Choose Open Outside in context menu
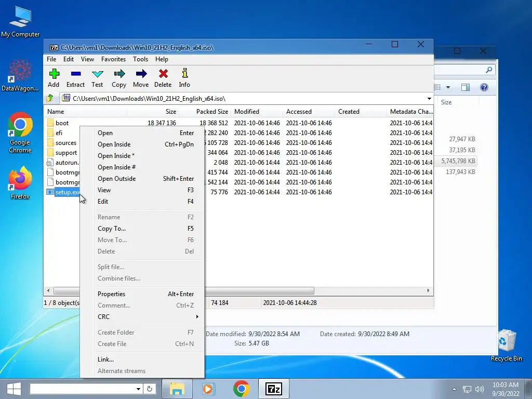 [142, 179]
